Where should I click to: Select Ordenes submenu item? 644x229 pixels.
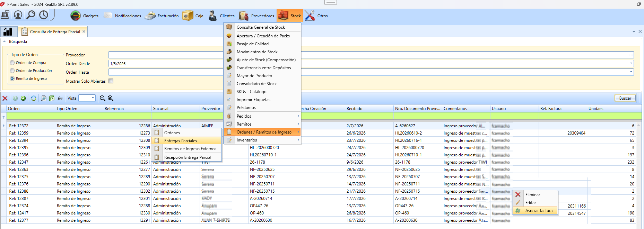(186, 133)
